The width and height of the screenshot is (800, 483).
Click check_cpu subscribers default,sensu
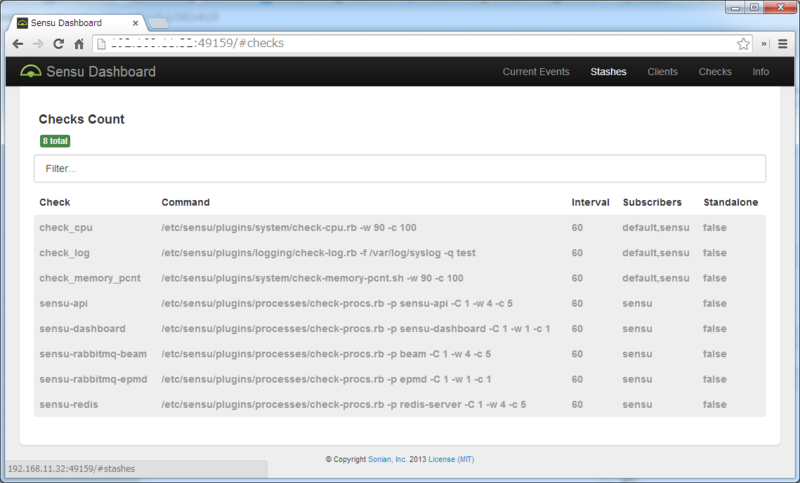click(x=656, y=227)
